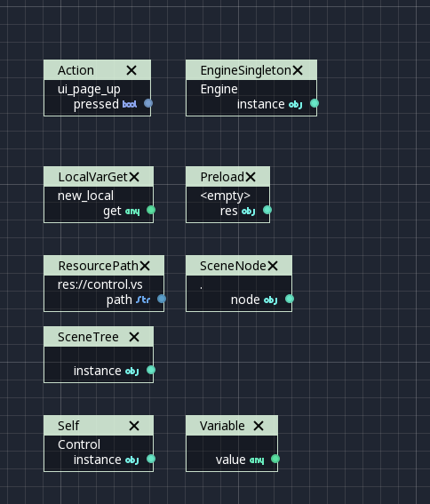Screen dimensions: 430x504
Task: Click the EngineSingleton instance output port
Action: tap(315, 103)
